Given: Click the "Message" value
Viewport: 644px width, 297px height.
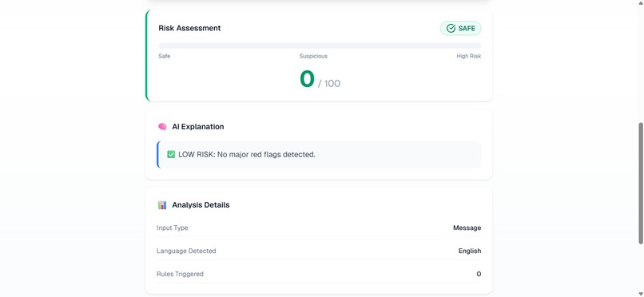Looking at the screenshot, I should click(467, 228).
